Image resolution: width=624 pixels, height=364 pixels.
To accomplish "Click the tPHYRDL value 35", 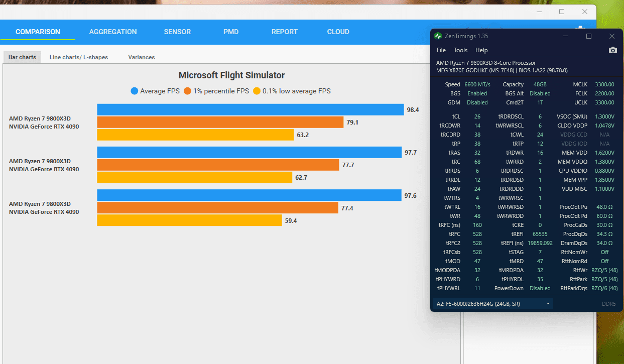I will coord(540,279).
